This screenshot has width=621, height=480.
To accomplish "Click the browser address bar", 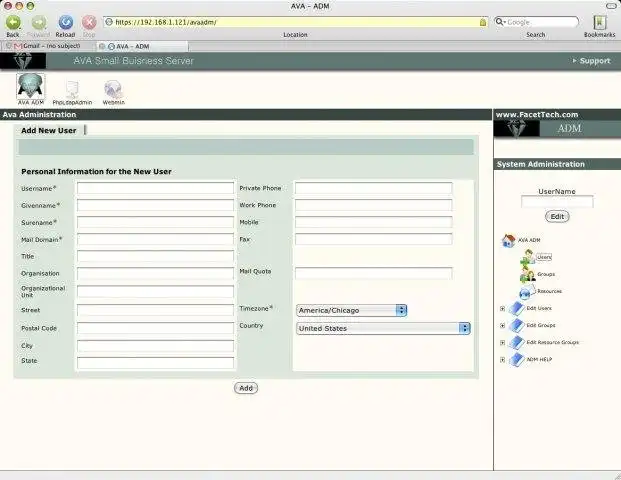I will [x=295, y=22].
